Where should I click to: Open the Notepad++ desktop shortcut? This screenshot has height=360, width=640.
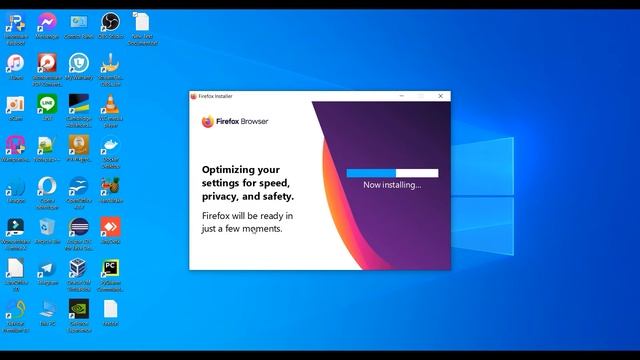pyautogui.click(x=47, y=149)
